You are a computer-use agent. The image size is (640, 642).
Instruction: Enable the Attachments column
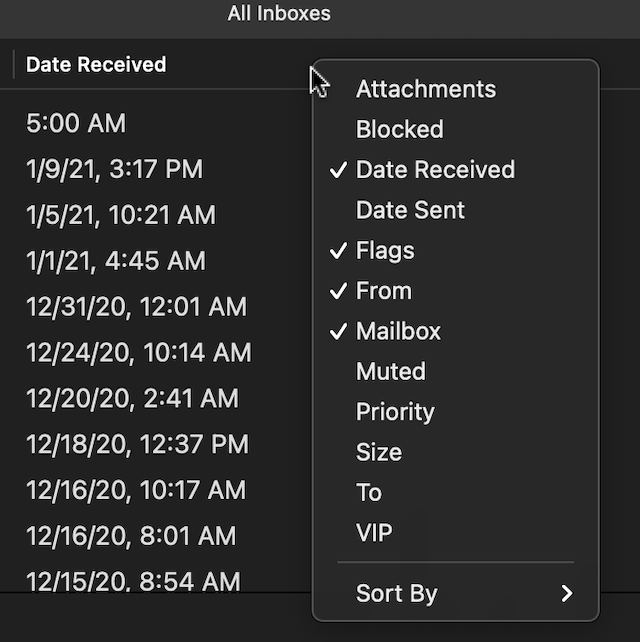[x=425, y=89]
